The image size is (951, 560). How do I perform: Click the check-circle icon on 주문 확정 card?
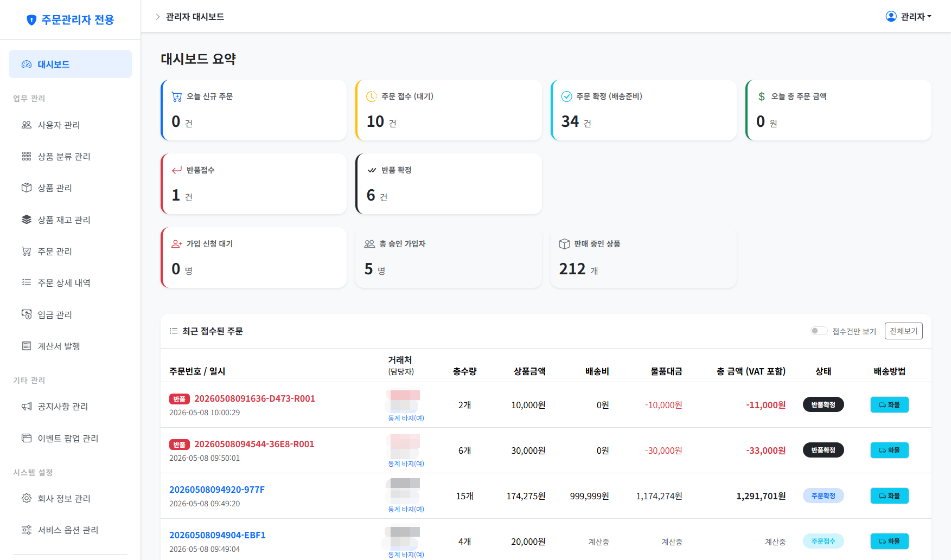[566, 96]
